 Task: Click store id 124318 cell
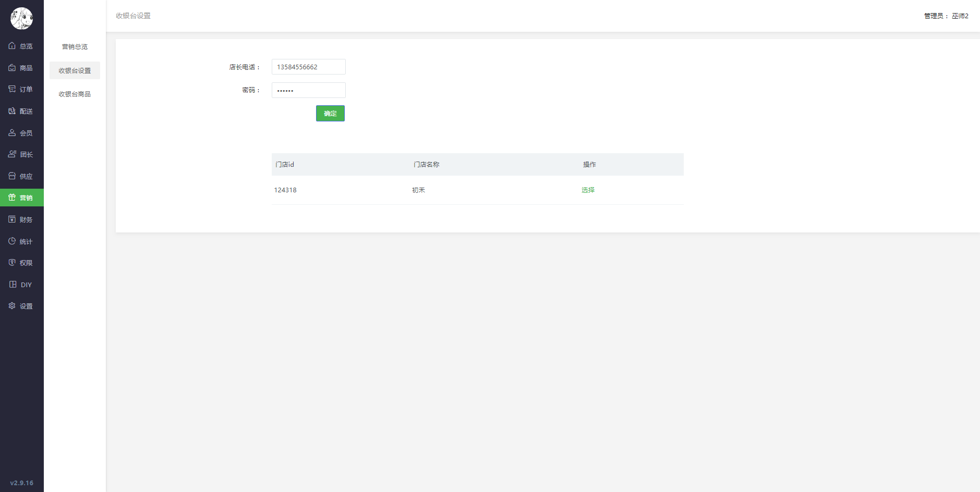click(285, 190)
